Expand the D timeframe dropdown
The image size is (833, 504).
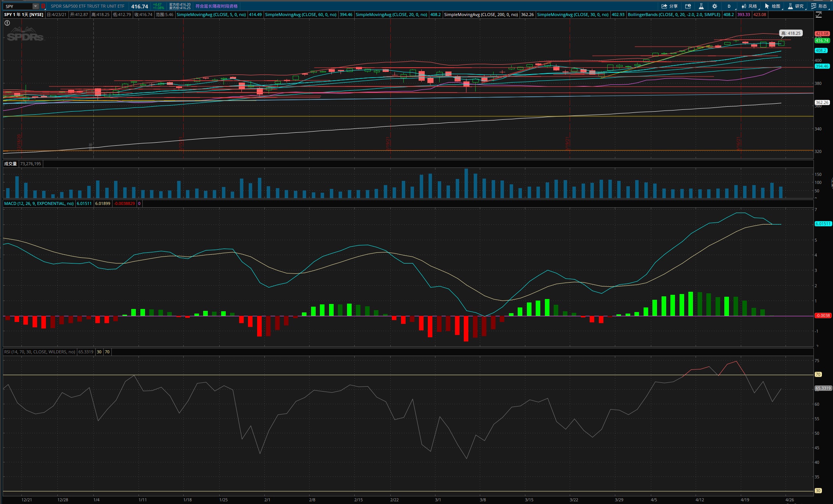729,6
